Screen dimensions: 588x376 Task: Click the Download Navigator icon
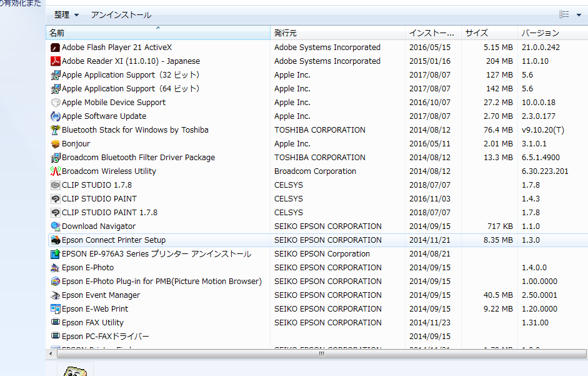55,226
